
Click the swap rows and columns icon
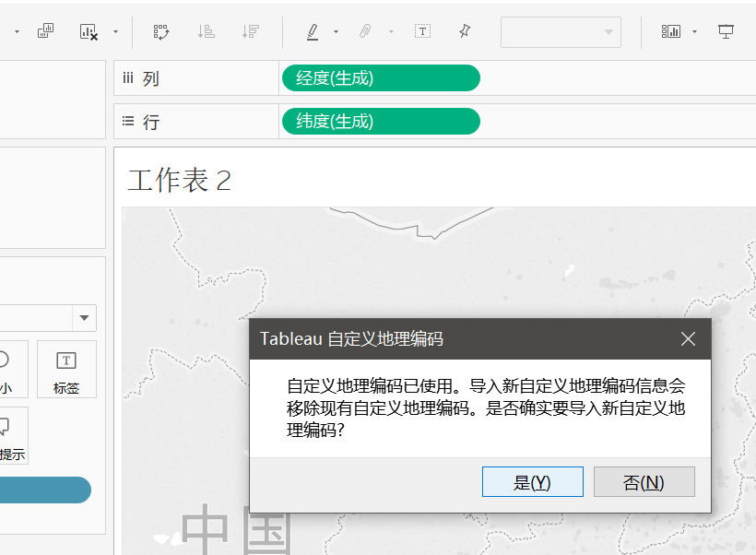161,32
